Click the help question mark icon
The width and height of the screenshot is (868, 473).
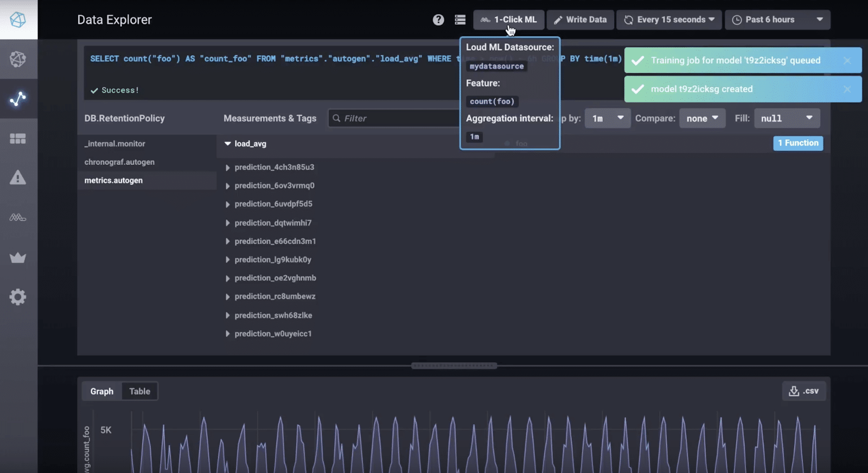pyautogui.click(x=438, y=20)
